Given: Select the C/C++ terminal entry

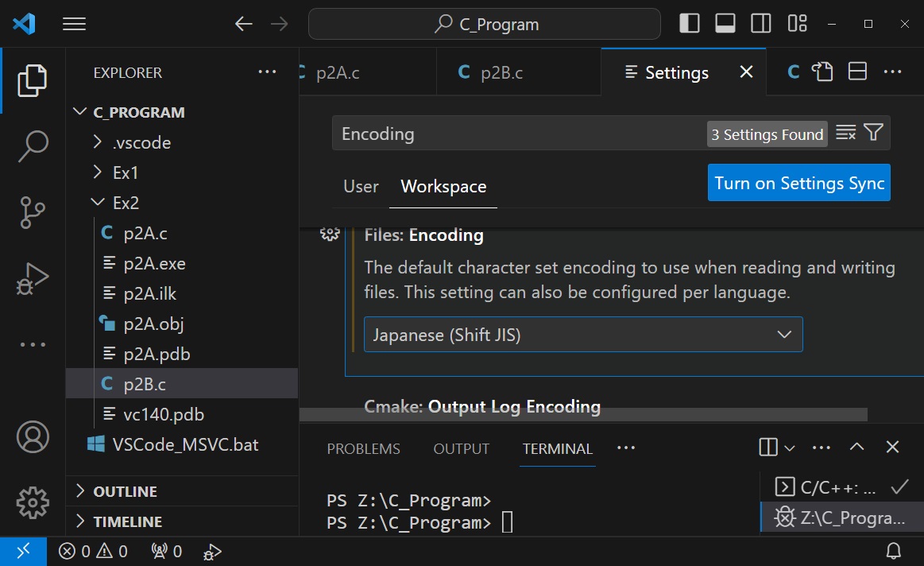Looking at the screenshot, I should 843,487.
